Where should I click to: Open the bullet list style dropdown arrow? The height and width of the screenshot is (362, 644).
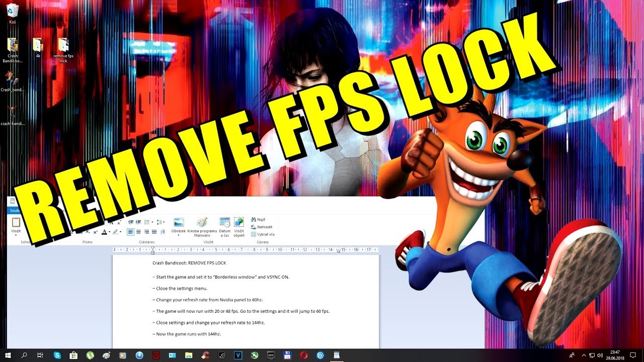point(152,222)
